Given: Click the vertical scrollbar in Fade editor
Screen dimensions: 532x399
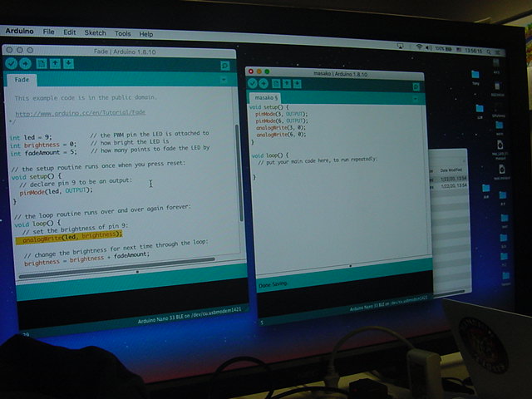Looking at the screenshot, I should coord(239,173).
